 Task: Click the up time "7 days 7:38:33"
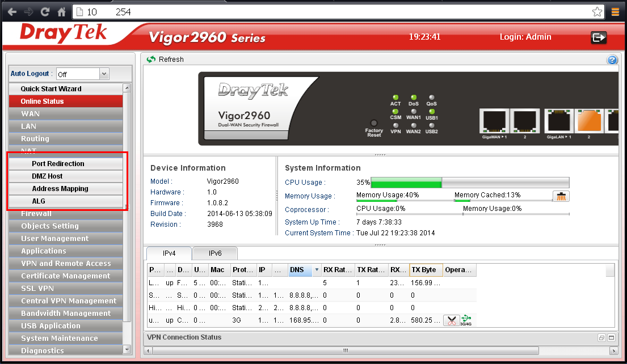click(x=379, y=222)
